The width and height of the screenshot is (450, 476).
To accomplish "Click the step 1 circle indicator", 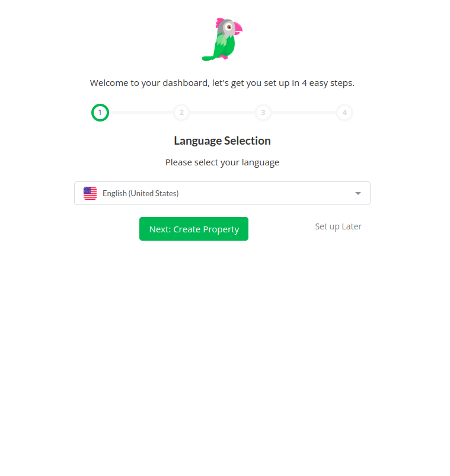I will [100, 113].
